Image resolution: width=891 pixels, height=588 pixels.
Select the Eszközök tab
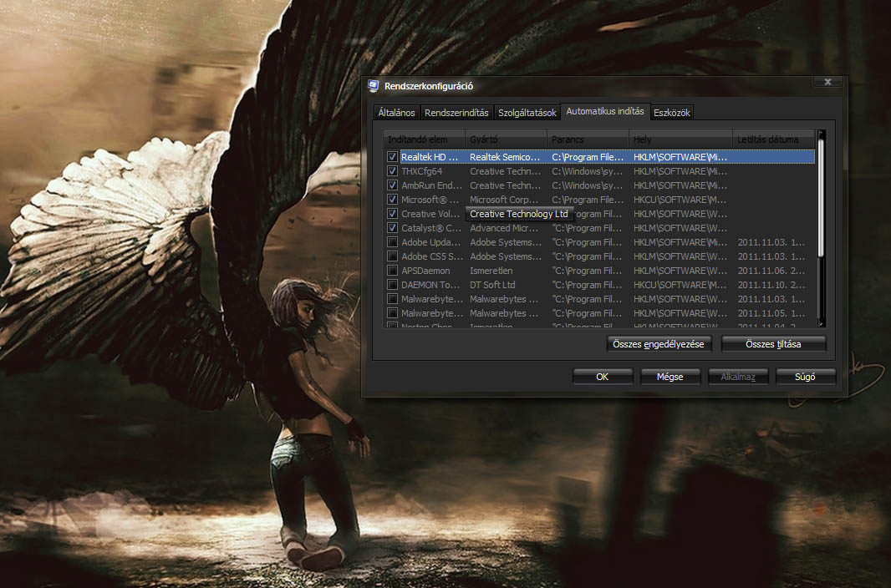671,113
